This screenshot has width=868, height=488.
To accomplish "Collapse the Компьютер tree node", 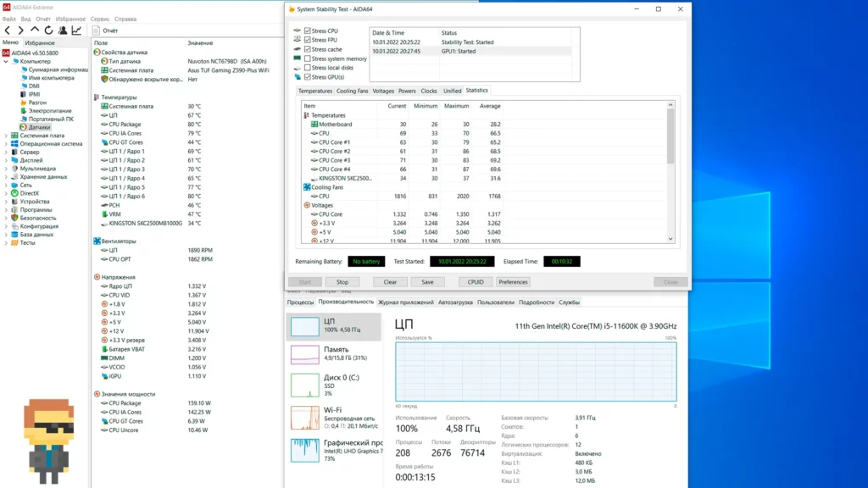I will tap(7, 61).
